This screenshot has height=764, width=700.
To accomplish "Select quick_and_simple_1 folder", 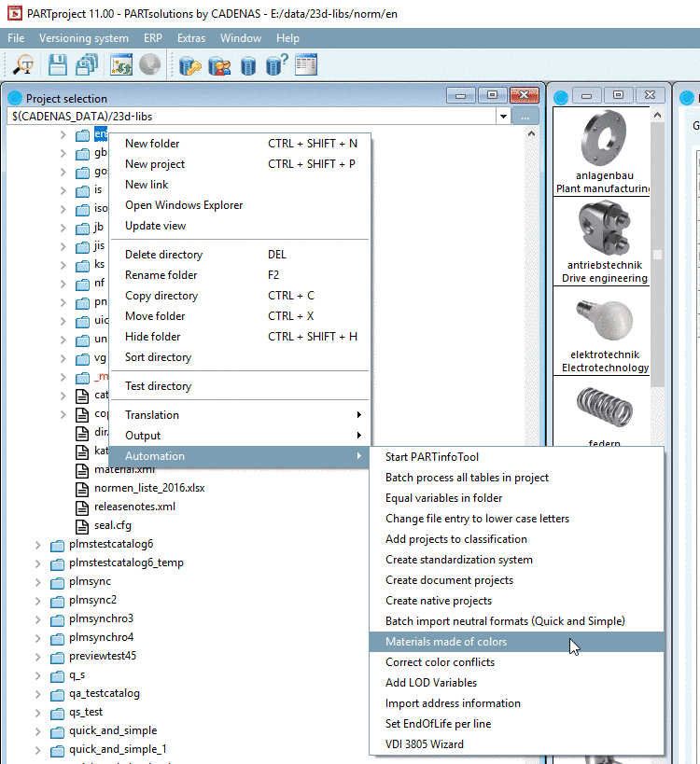I will pyautogui.click(x=118, y=749).
